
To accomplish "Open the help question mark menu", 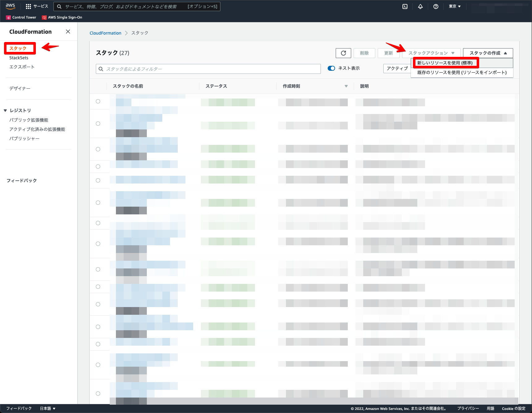I will (436, 6).
